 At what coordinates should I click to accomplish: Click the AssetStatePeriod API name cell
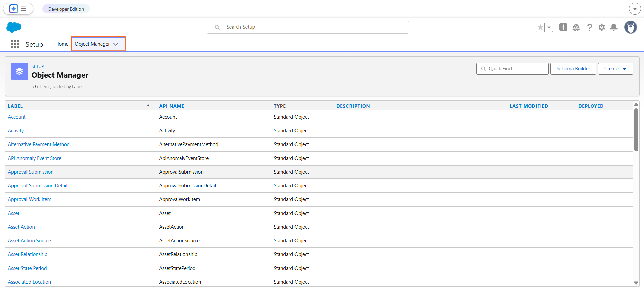click(x=177, y=268)
